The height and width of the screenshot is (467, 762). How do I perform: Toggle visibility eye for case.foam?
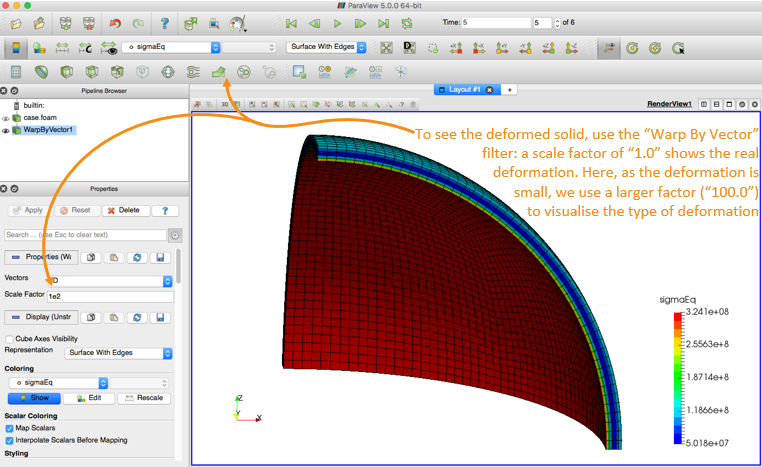point(6,117)
